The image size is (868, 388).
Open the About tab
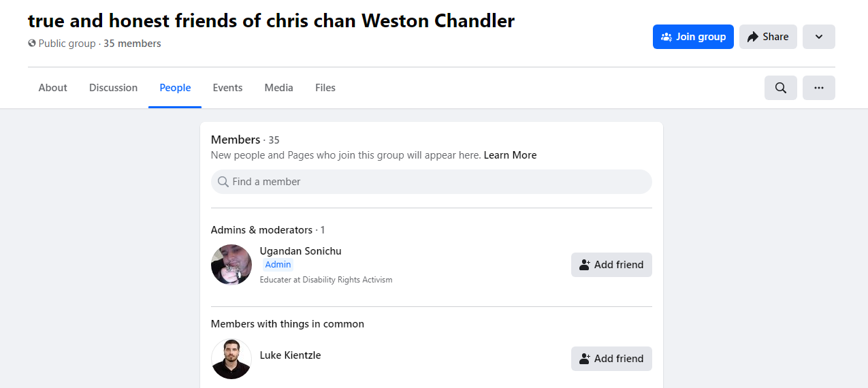click(53, 88)
